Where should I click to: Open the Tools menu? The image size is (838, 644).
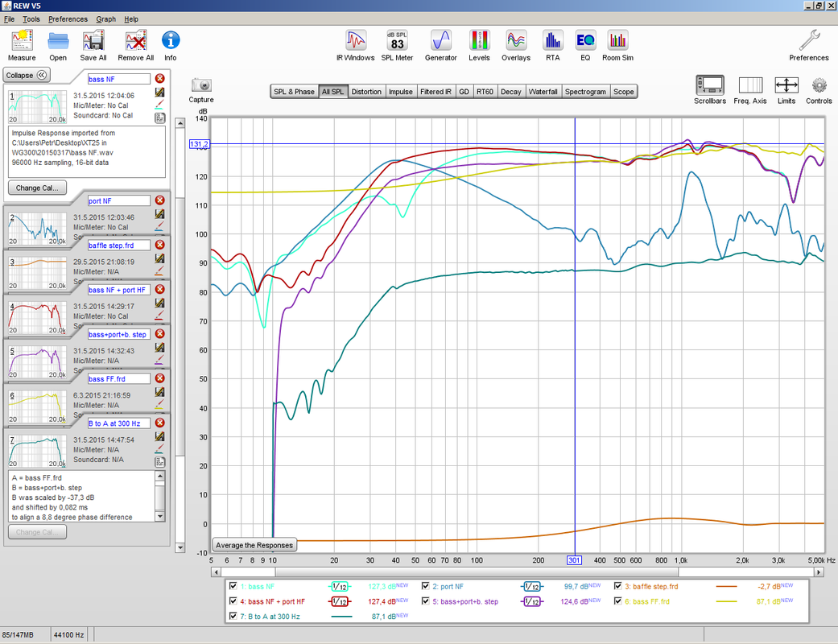click(x=31, y=19)
